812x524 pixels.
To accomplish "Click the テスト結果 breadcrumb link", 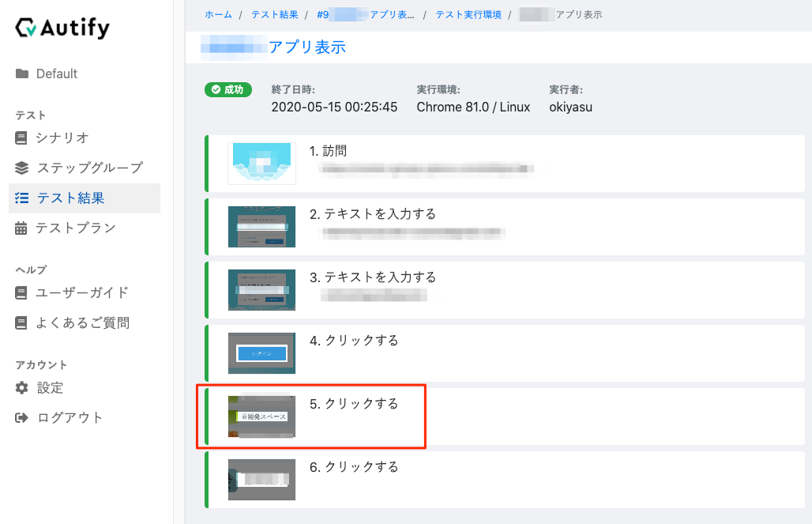I will [x=274, y=14].
